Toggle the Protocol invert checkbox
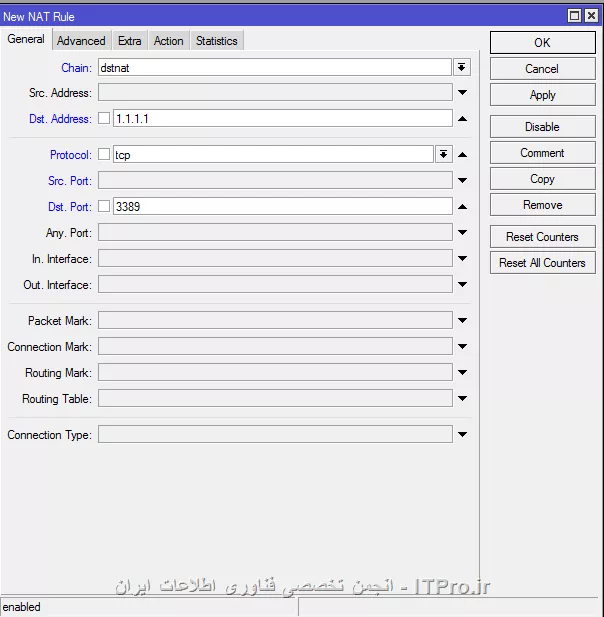The width and height of the screenshot is (604, 617). (x=104, y=154)
